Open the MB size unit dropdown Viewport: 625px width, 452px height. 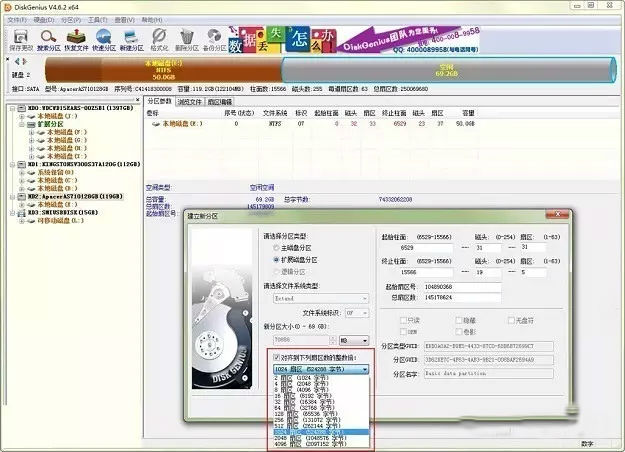[x=354, y=340]
